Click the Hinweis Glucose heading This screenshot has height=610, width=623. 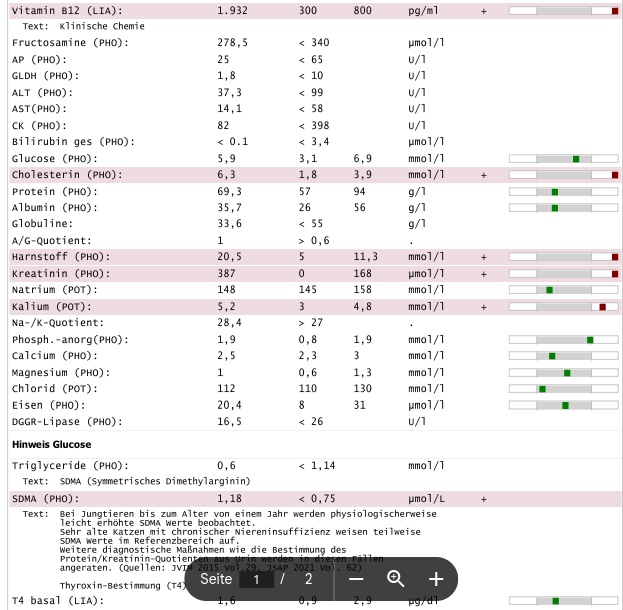52,444
